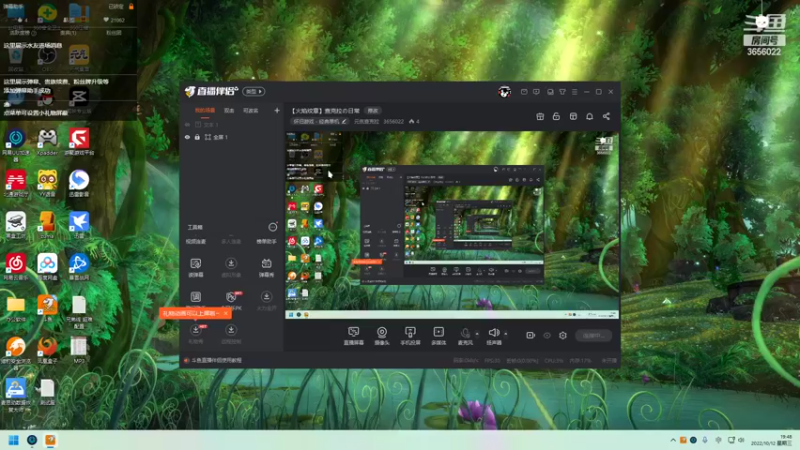
Task: Click the live preview canvas
Action: (452, 225)
